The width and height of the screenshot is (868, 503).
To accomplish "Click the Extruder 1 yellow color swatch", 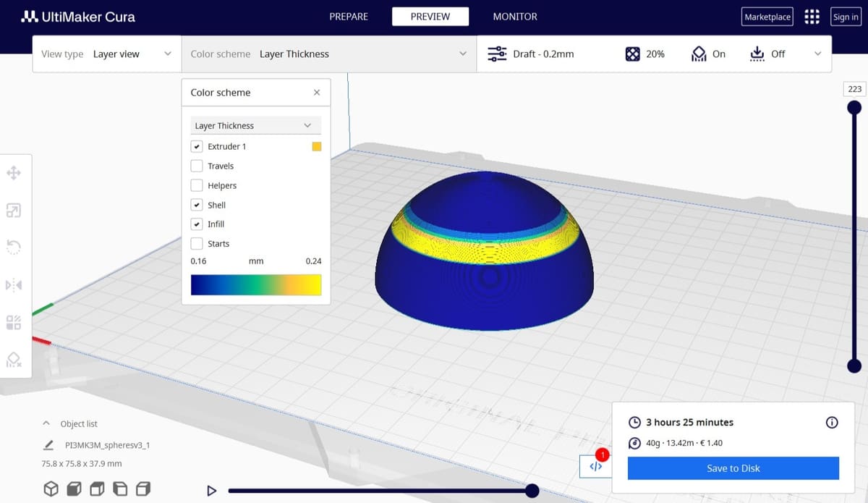I will (x=316, y=146).
